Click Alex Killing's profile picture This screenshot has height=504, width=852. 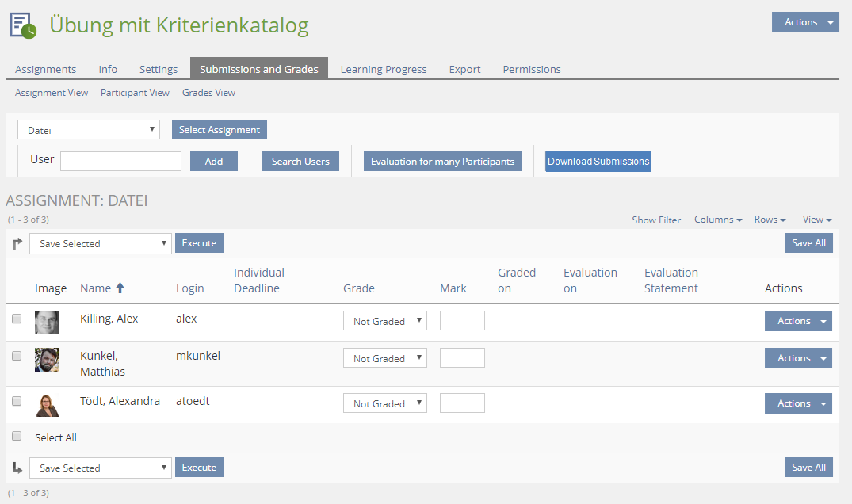point(47,322)
